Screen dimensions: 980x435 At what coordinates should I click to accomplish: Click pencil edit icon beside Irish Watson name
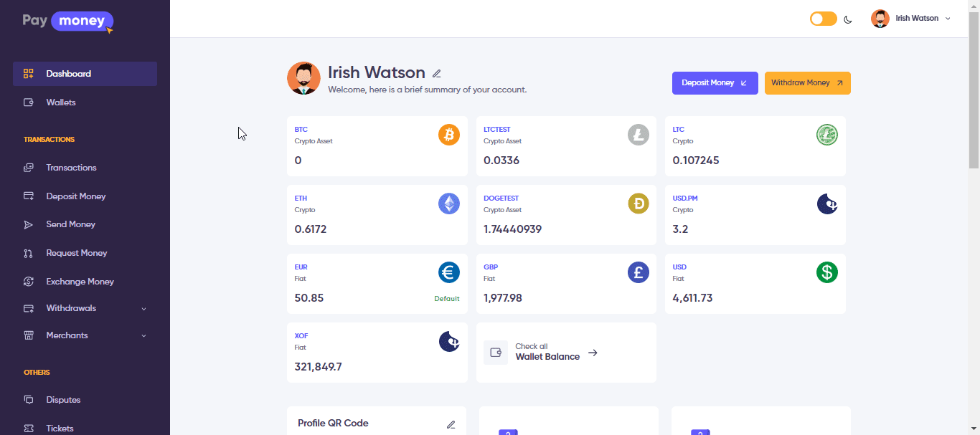click(437, 73)
